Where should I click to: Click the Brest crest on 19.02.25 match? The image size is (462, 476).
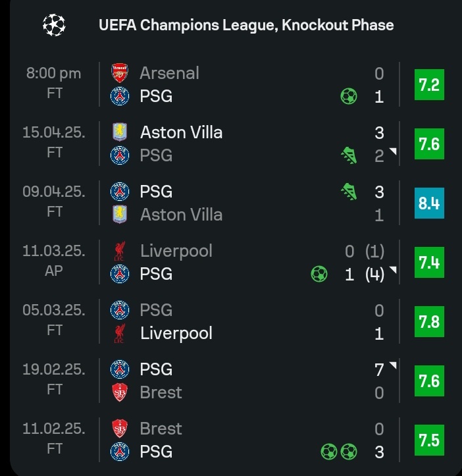(x=120, y=392)
